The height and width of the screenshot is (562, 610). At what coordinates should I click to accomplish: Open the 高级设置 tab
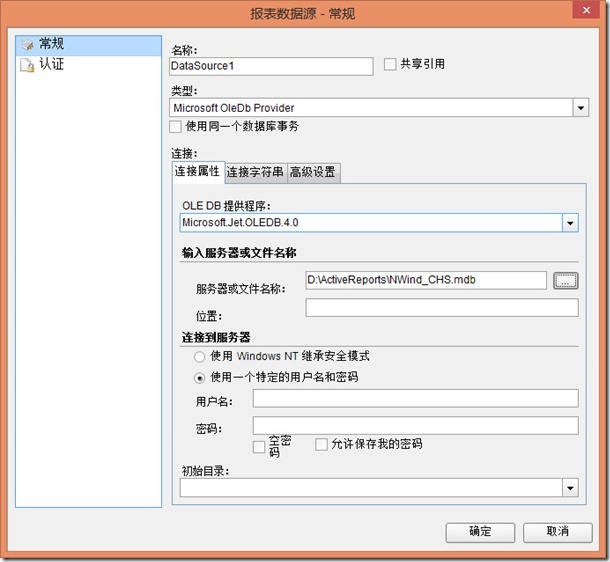coord(313,172)
